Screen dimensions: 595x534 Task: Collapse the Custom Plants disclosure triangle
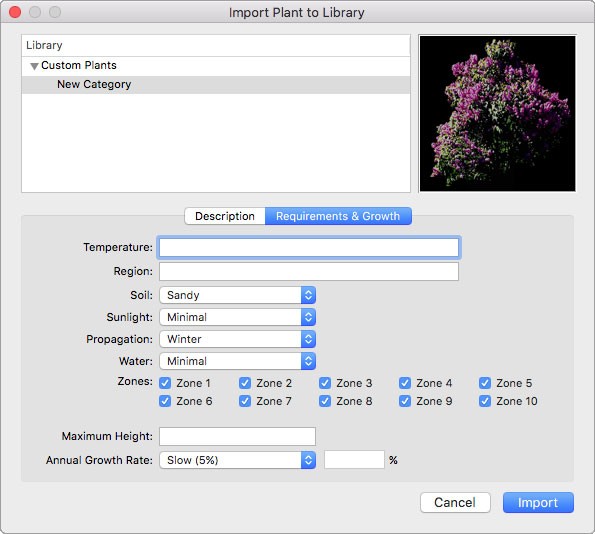[34, 66]
